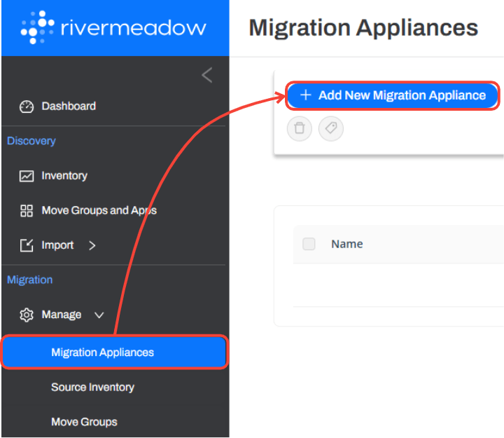The image size is (504, 438).
Task: Click the Migration Appliances page title
Action: 363,27
